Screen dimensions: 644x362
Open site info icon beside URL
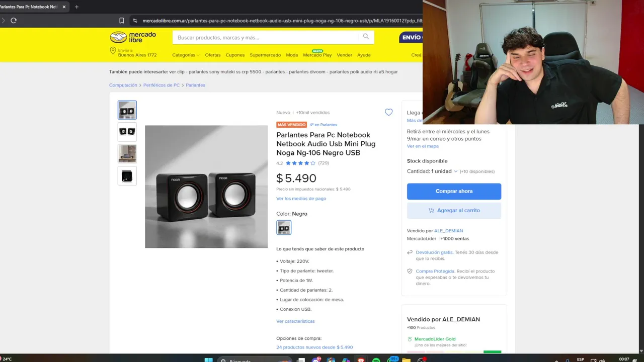pyautogui.click(x=134, y=21)
